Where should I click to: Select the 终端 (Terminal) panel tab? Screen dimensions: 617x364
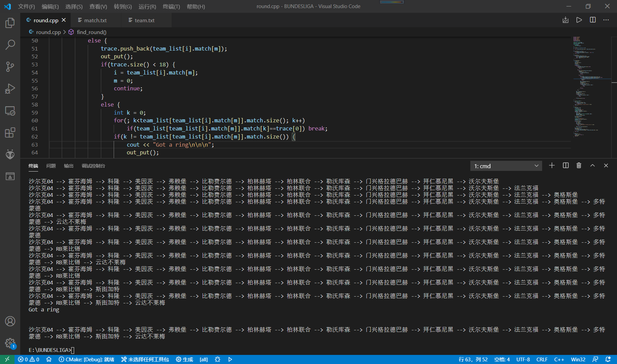pos(33,166)
